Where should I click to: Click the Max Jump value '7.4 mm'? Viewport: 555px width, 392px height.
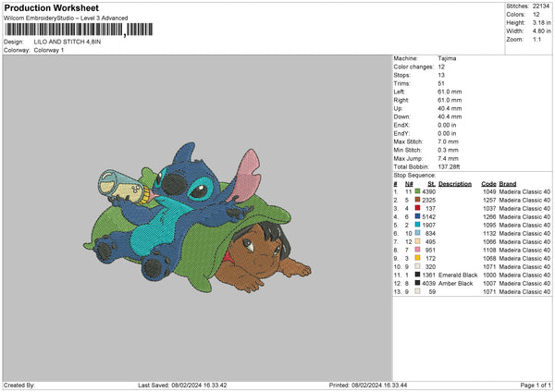coord(448,158)
